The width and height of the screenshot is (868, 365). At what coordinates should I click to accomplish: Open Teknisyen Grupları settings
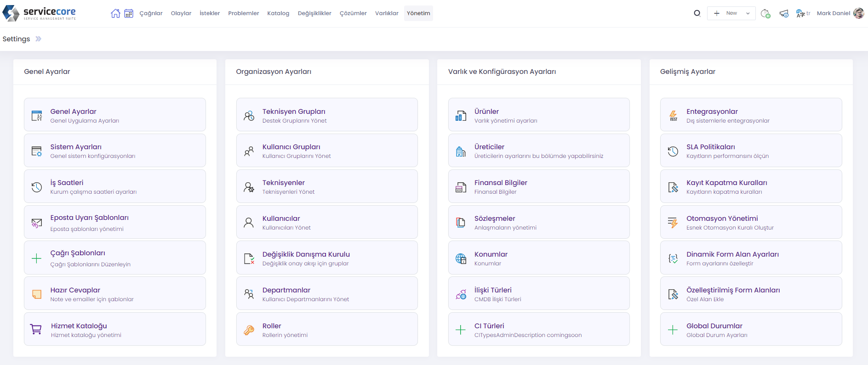coord(294,112)
